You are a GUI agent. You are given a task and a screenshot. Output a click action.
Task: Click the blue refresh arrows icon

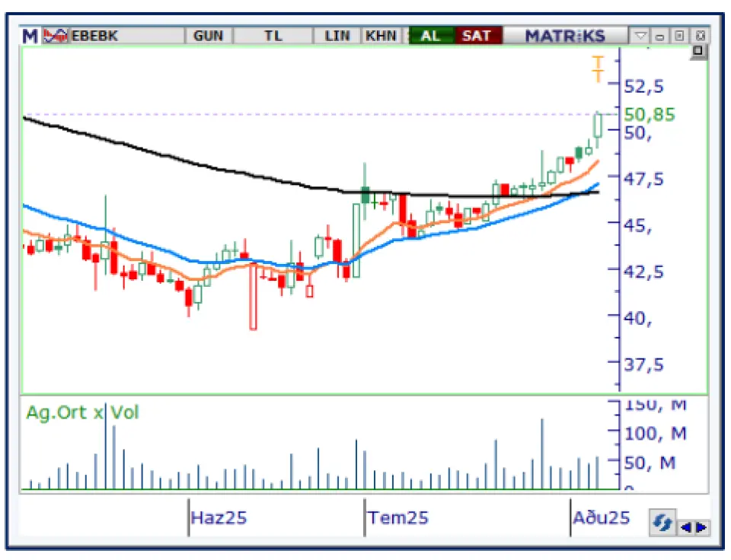(x=662, y=523)
